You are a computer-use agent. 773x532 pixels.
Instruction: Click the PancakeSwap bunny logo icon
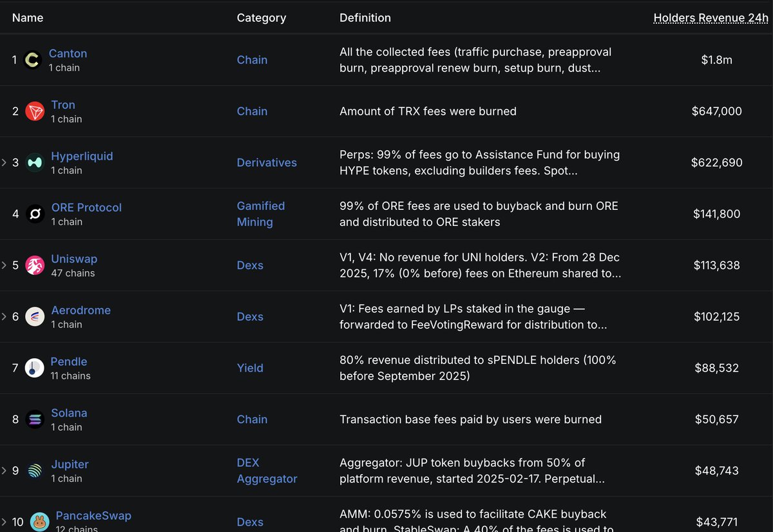click(39, 522)
